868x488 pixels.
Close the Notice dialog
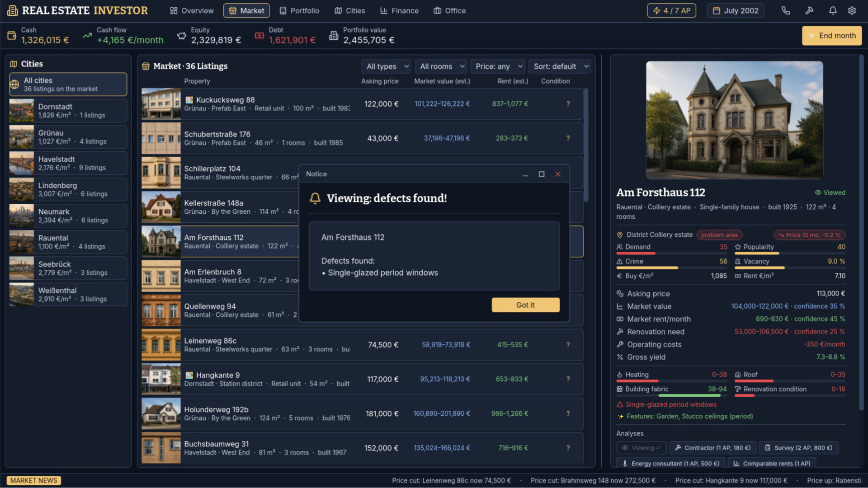pyautogui.click(x=558, y=174)
